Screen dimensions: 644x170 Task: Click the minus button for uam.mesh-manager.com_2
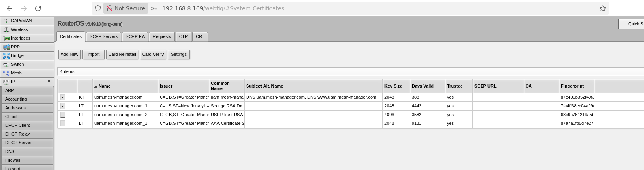pyautogui.click(x=63, y=115)
